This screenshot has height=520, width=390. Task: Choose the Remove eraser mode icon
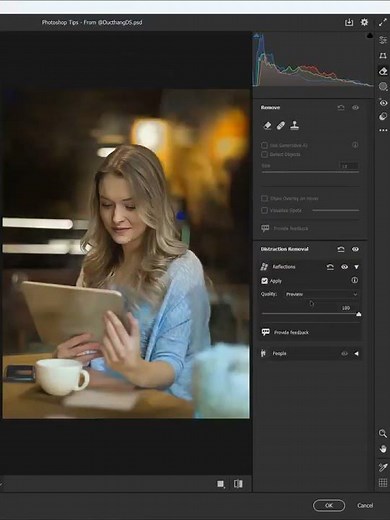click(x=267, y=126)
